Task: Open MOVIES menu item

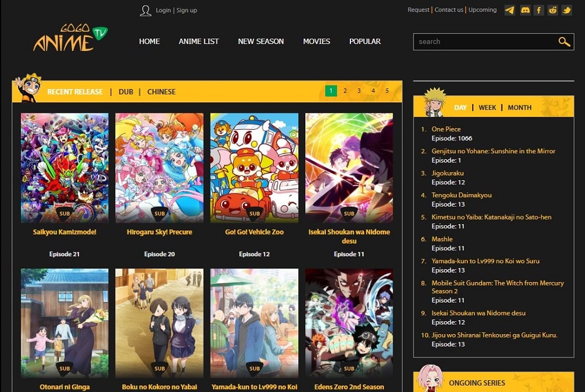Action: [316, 42]
